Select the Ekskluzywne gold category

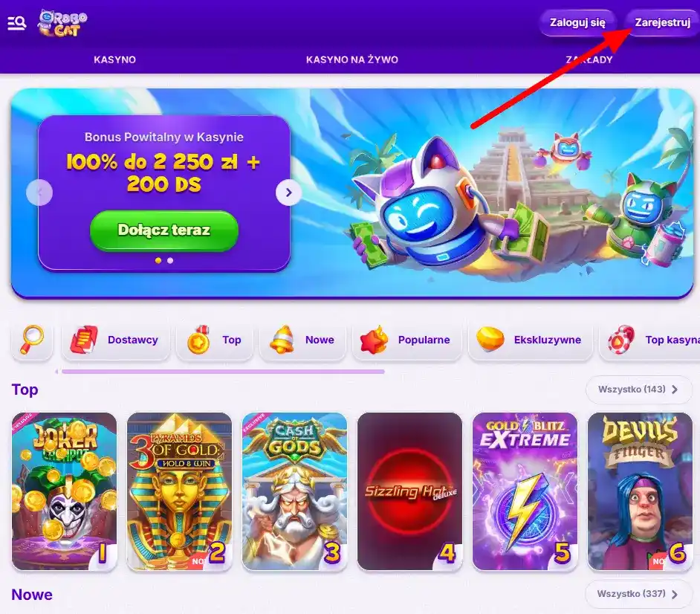click(531, 340)
